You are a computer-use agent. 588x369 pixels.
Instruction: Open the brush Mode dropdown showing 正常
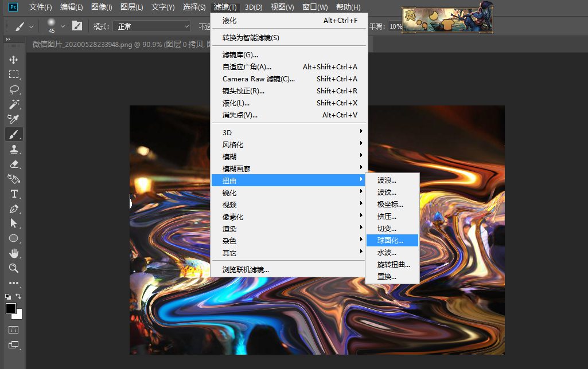[151, 26]
